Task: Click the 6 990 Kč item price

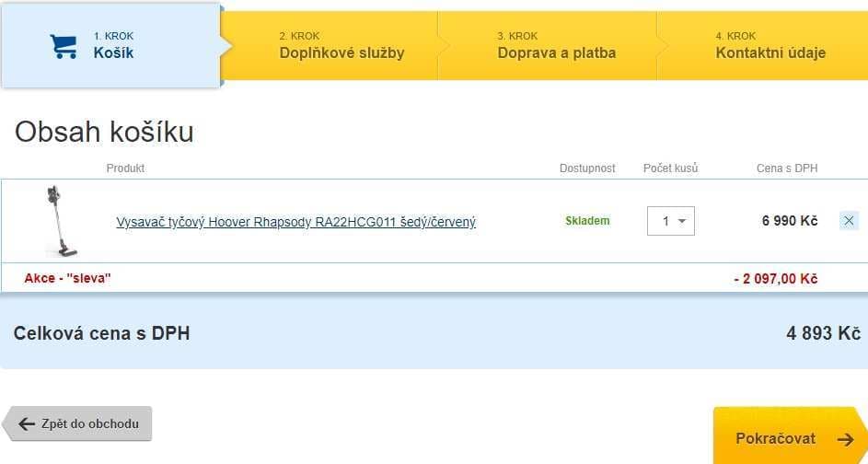Action: [789, 221]
